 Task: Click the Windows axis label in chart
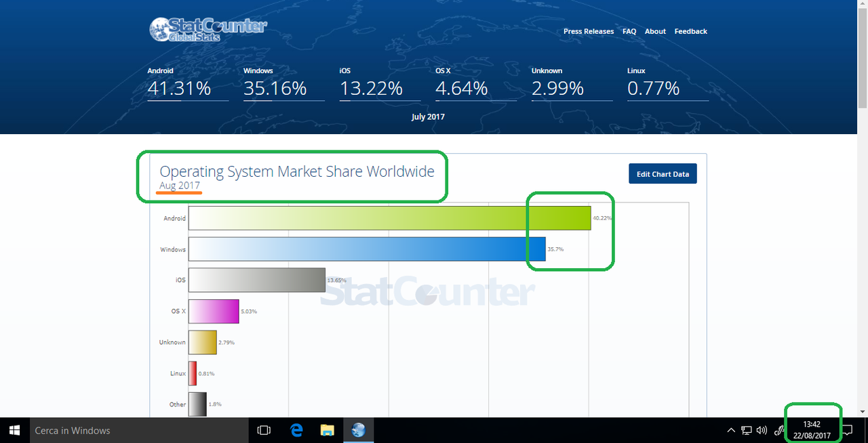tap(173, 249)
